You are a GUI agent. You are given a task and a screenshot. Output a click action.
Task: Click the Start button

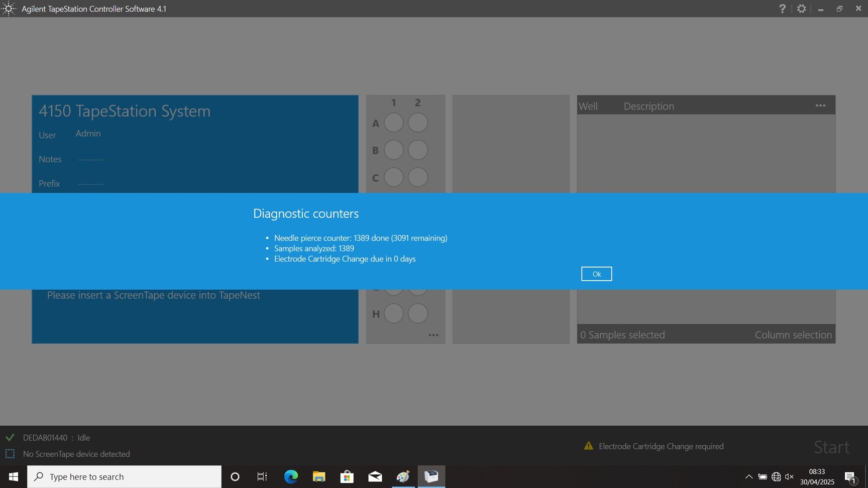pyautogui.click(x=831, y=447)
